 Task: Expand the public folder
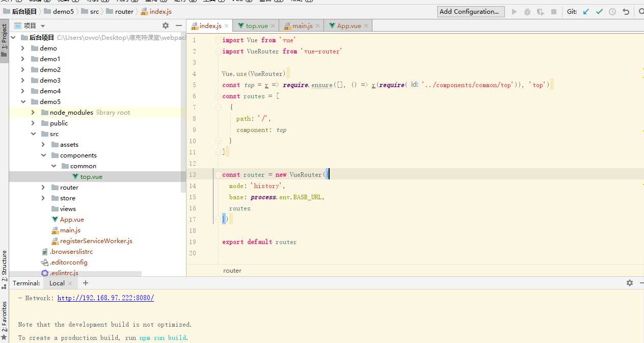[x=33, y=123]
